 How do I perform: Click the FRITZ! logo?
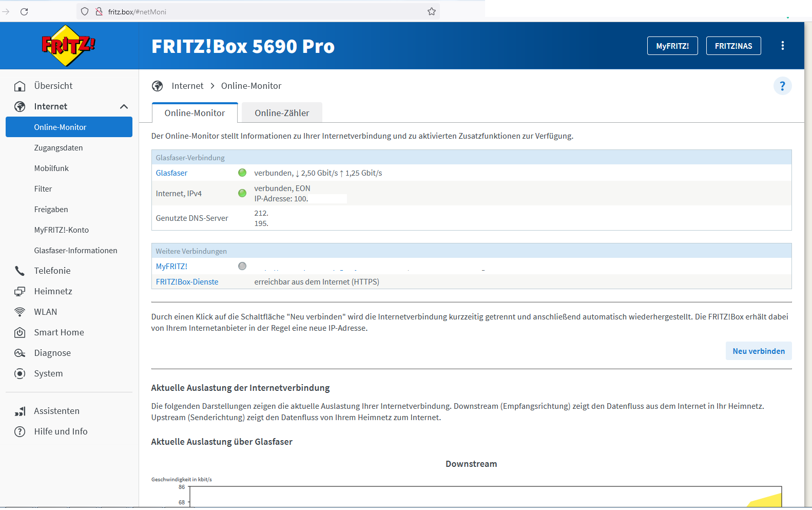click(68, 46)
